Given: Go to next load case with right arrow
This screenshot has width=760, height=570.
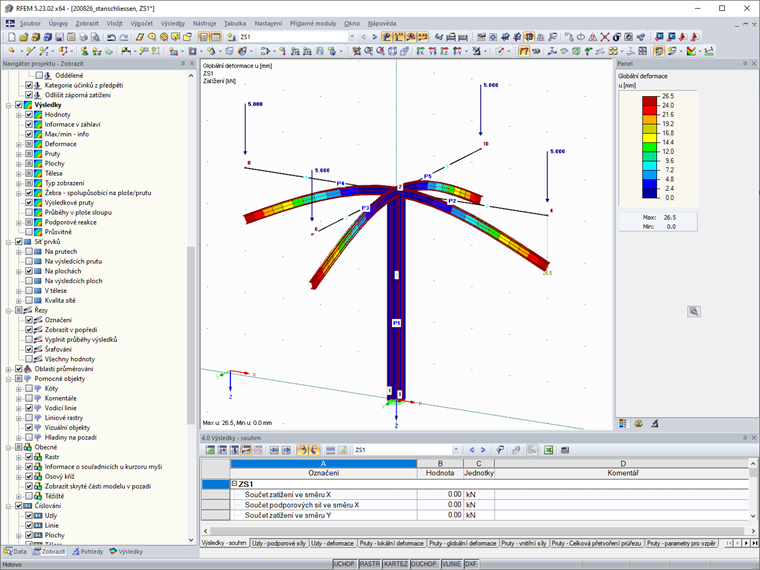Looking at the screenshot, I should [484, 450].
